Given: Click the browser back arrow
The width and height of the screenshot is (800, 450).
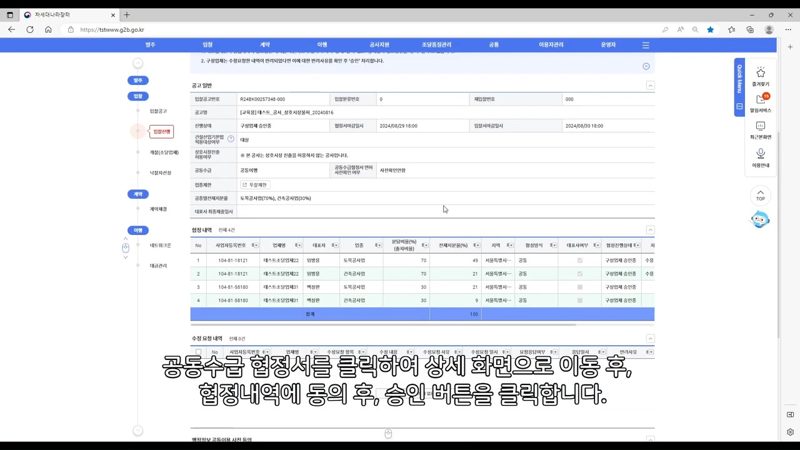Looking at the screenshot, I should 11,30.
